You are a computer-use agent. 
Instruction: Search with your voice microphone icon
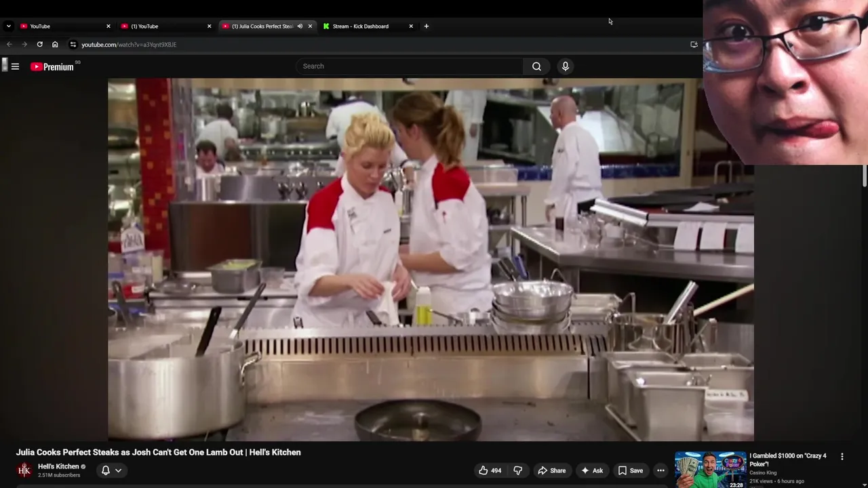coord(565,66)
